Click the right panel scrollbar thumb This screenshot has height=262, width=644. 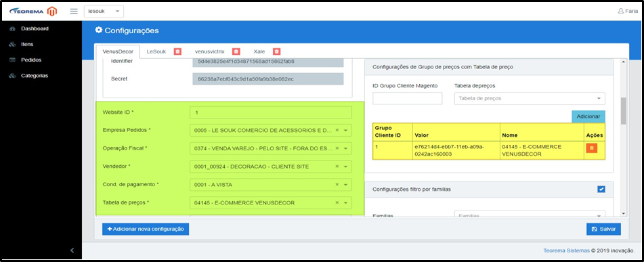624,110
